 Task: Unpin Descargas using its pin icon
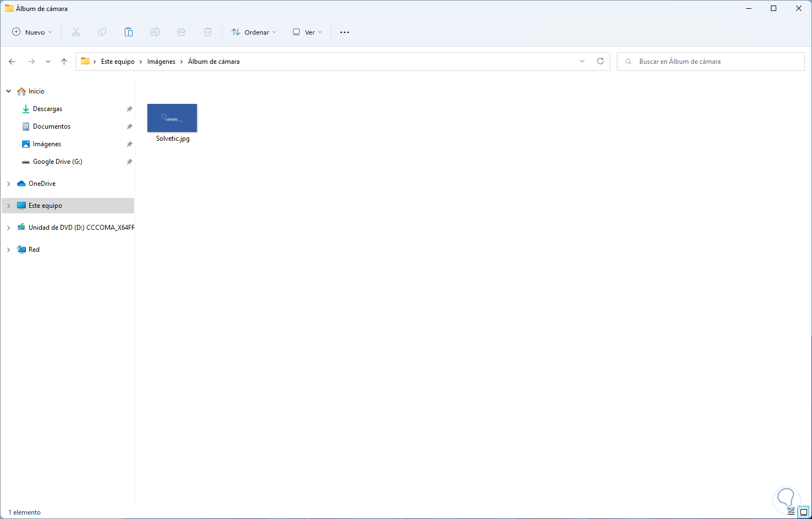pyautogui.click(x=130, y=109)
